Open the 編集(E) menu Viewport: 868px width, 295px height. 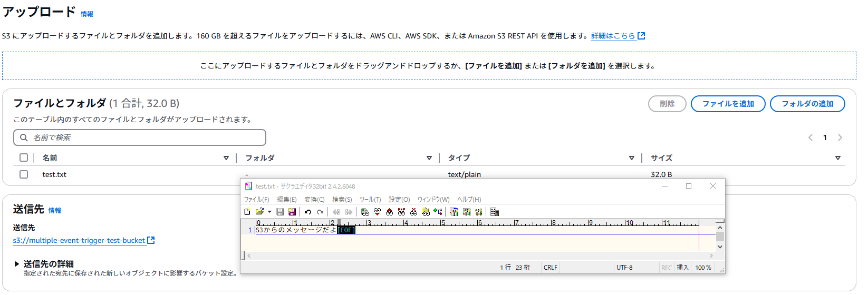(x=287, y=200)
